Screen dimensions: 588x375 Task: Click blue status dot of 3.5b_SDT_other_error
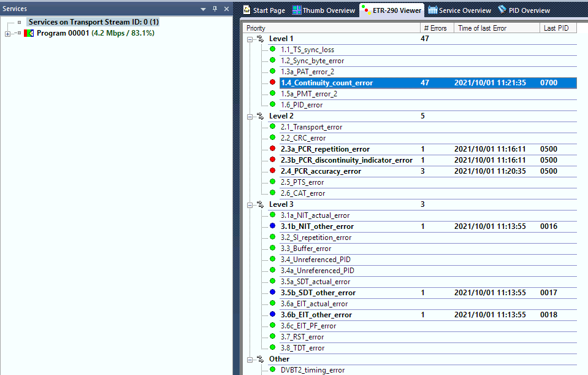coord(273,292)
